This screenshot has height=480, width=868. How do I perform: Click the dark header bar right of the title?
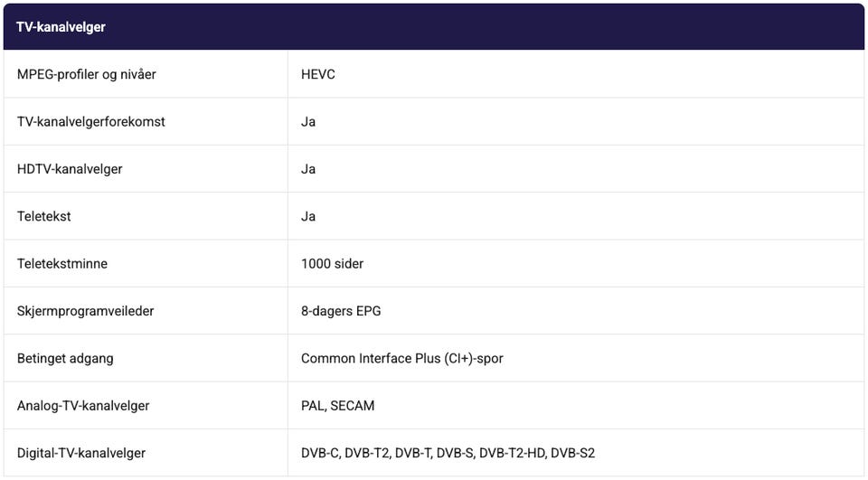[x=485, y=27]
